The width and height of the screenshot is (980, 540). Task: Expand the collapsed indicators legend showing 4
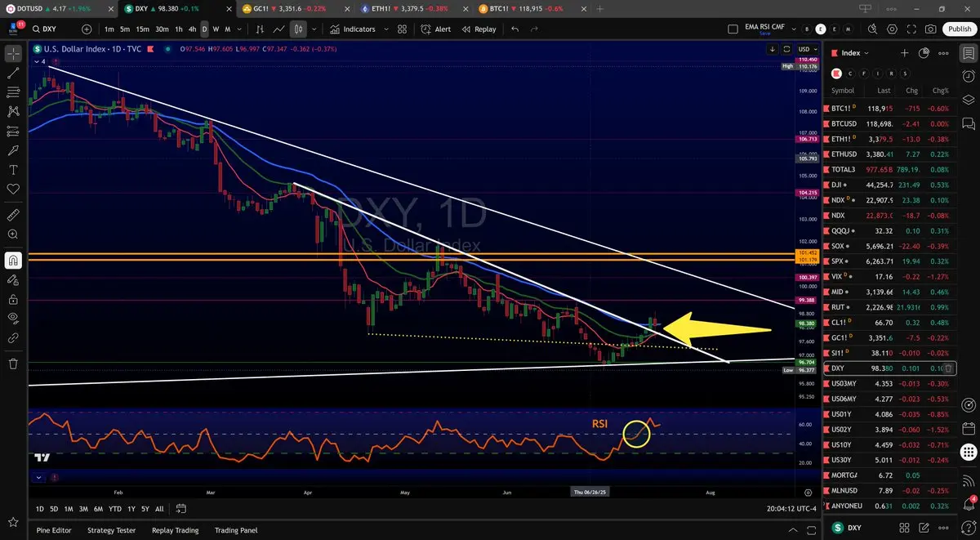tap(39, 61)
